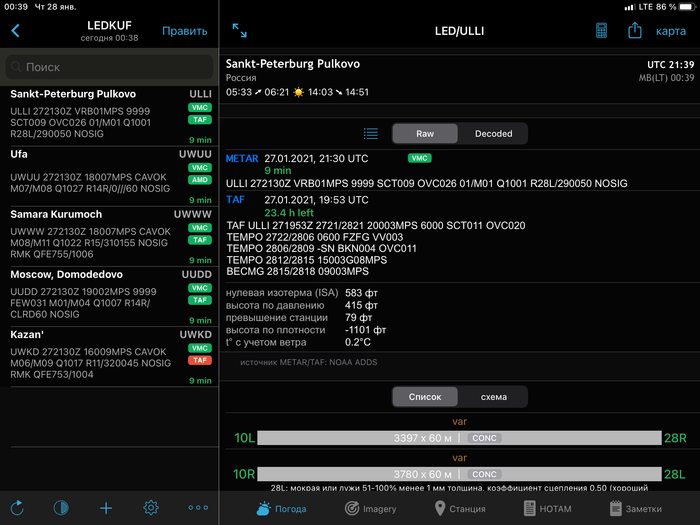Tap CONC surface badge on runway 10L/28R

tap(484, 438)
